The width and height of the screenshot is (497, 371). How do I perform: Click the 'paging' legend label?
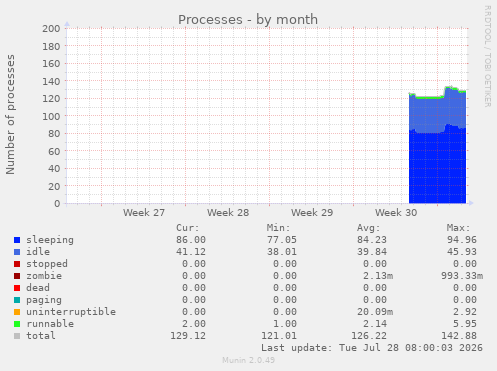tap(44, 300)
